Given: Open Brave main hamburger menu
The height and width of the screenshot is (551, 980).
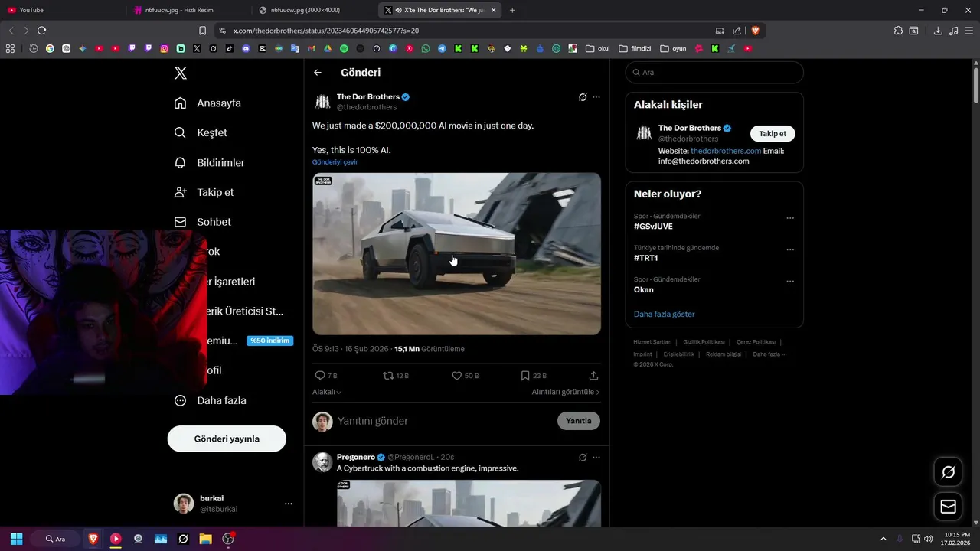Looking at the screenshot, I should [x=969, y=31].
